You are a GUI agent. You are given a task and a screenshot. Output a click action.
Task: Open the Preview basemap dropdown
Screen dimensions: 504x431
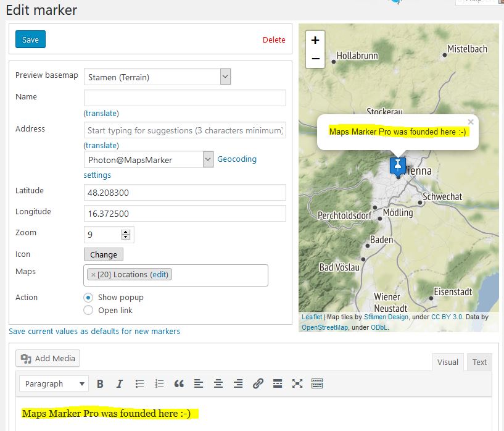[225, 76]
